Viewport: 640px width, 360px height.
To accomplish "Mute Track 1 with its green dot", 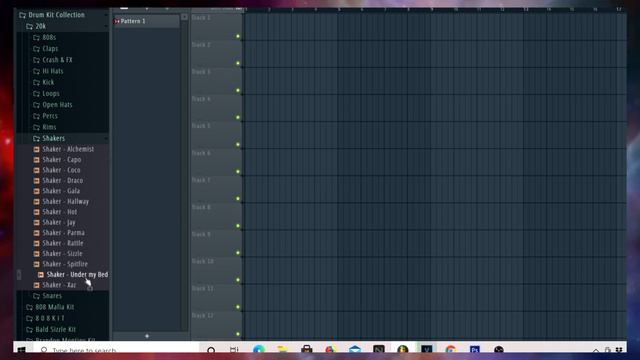I will point(238,36).
